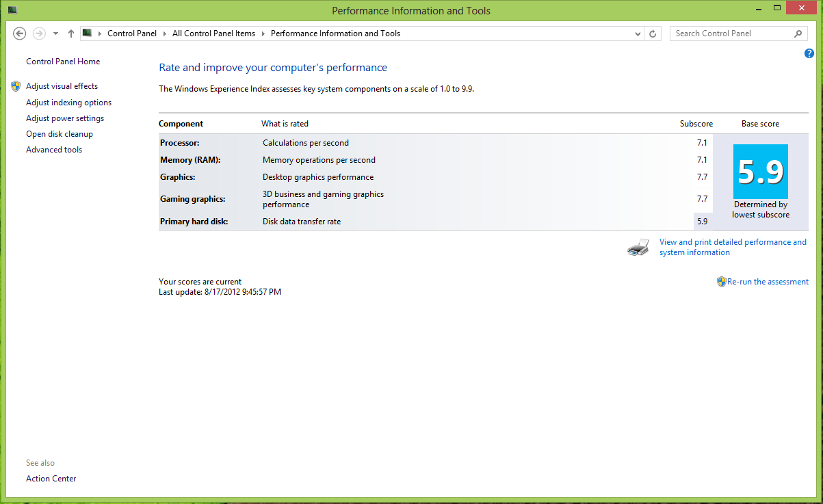Viewport: 823px width, 504px height.
Task: Click the Gaming graphics row label
Action: pos(193,199)
